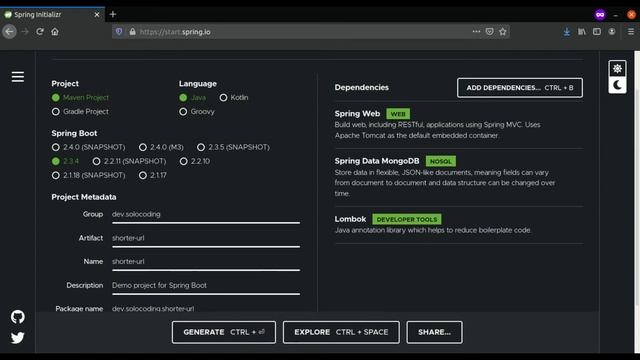This screenshot has height=360, width=640.
Task: Open the library bookshelf icon
Action: click(x=582, y=32)
